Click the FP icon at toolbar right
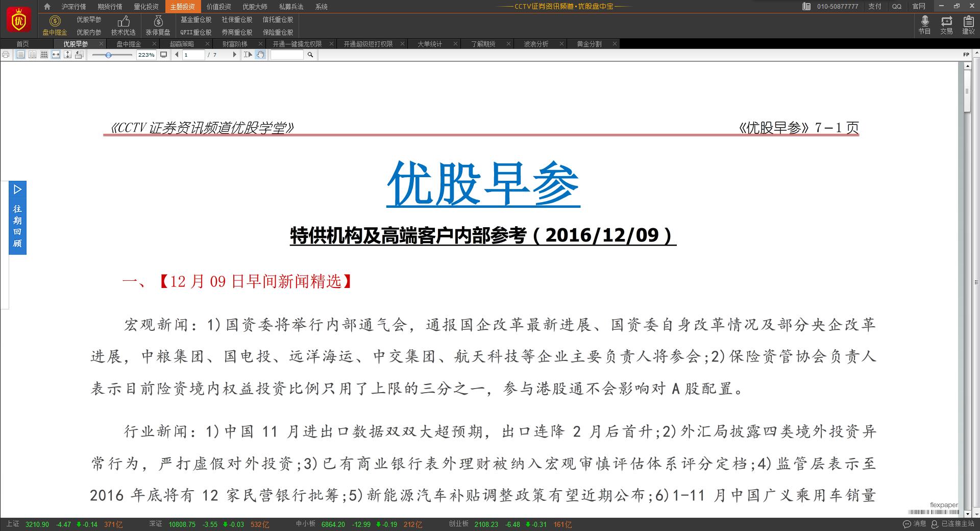 (966, 55)
